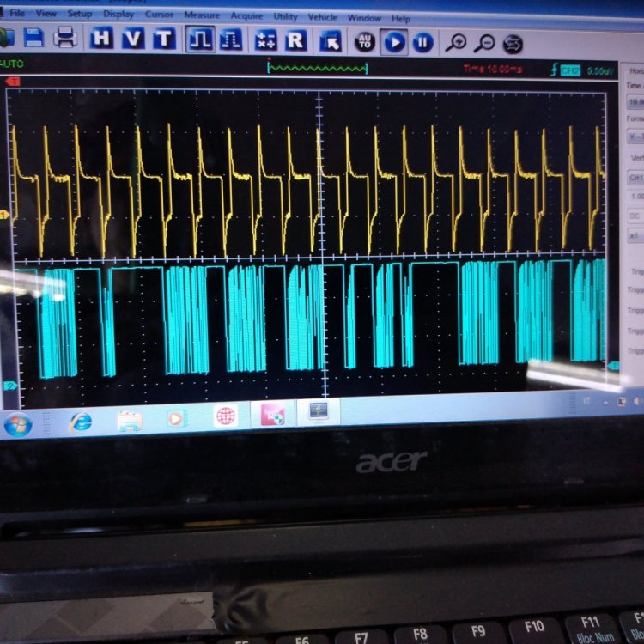This screenshot has width=644, height=644.
Task: Open the Windows Start menu orb
Action: [x=18, y=424]
